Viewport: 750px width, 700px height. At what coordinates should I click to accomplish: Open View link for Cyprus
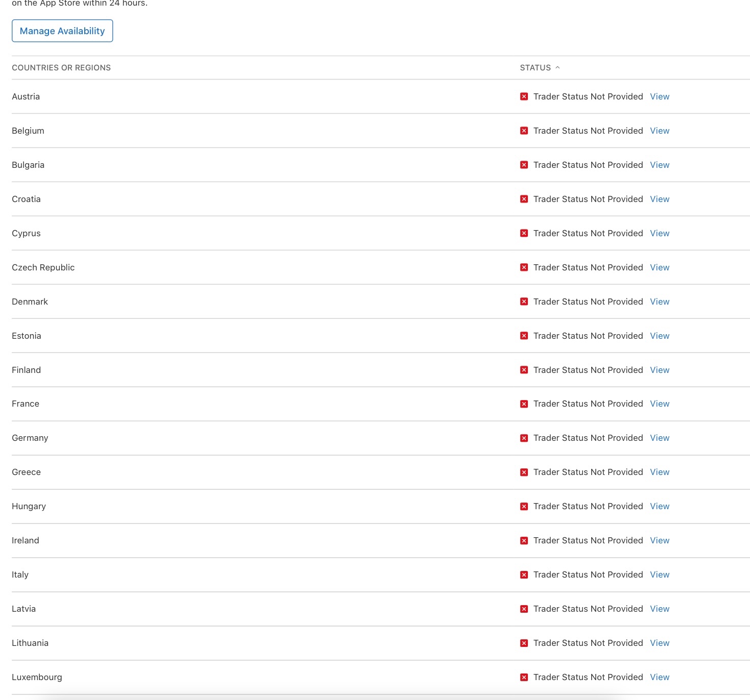pyautogui.click(x=660, y=233)
